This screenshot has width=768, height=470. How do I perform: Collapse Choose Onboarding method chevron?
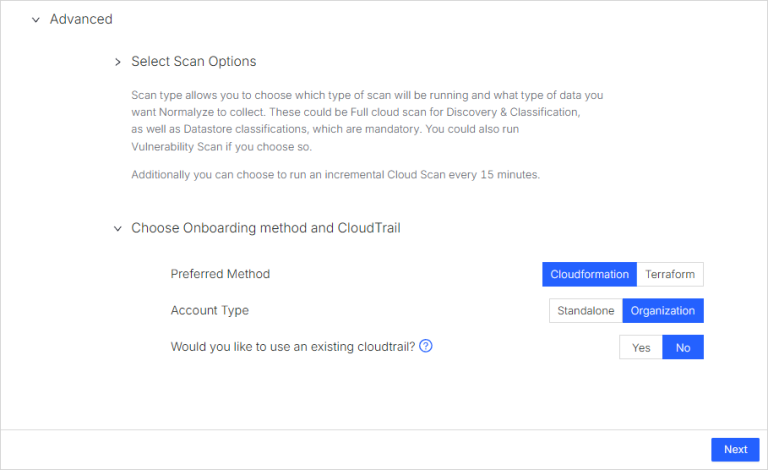pyautogui.click(x=117, y=228)
